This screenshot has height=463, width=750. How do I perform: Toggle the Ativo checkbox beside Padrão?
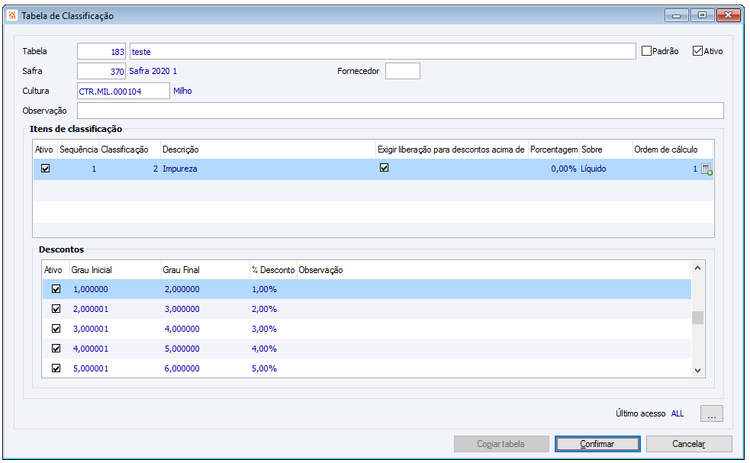tap(697, 51)
